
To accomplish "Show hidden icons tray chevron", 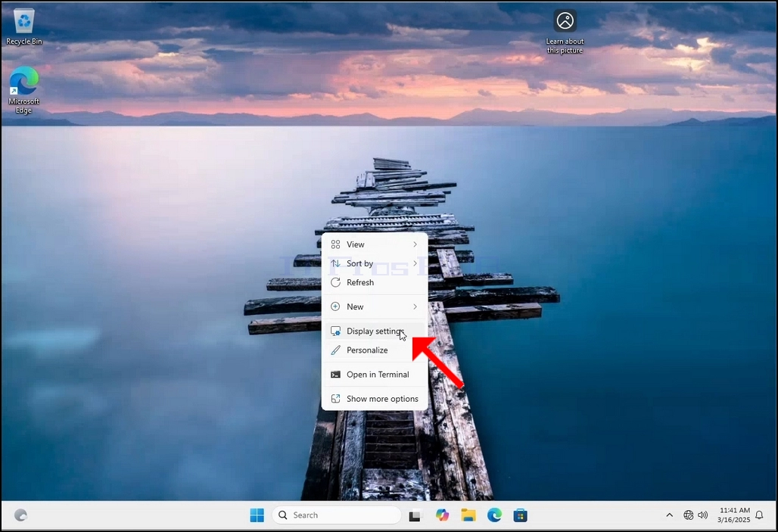I will pos(669,515).
